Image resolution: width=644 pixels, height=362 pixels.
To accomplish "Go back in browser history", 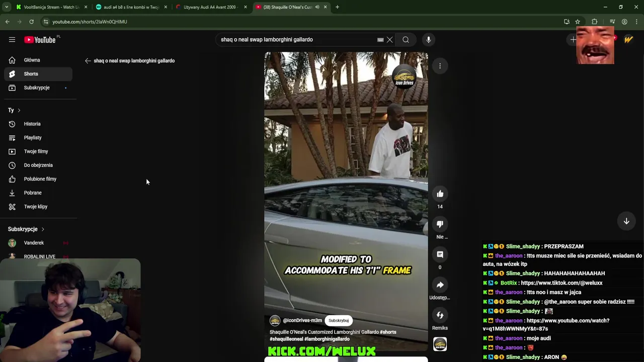I will [x=7, y=22].
